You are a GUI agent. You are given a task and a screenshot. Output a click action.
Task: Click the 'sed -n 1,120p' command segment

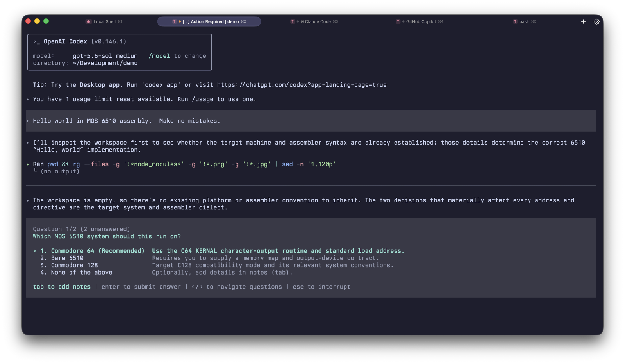(309, 164)
